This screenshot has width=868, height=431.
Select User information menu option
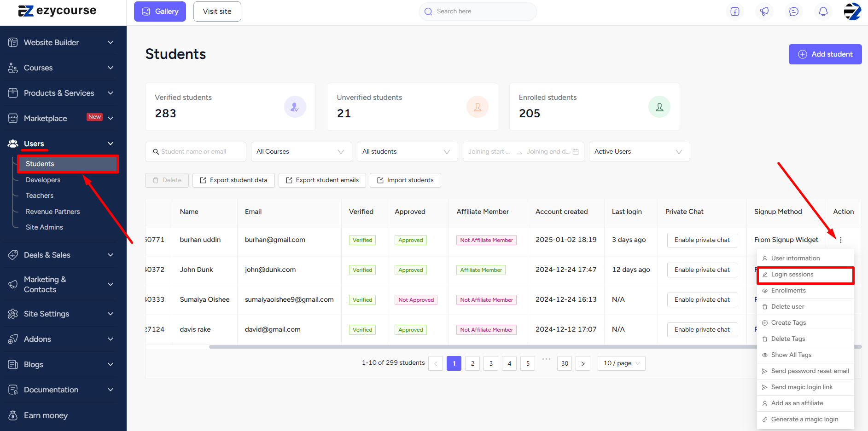[805, 259]
